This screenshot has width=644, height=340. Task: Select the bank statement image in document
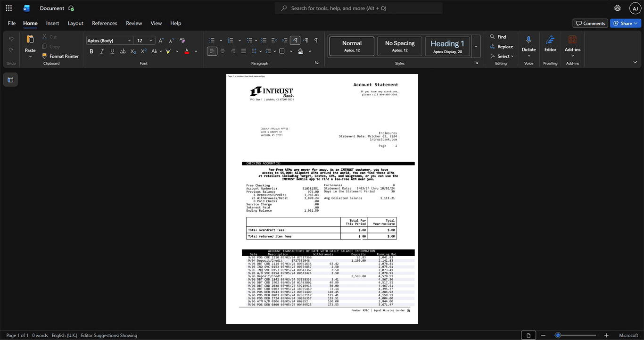322,199
